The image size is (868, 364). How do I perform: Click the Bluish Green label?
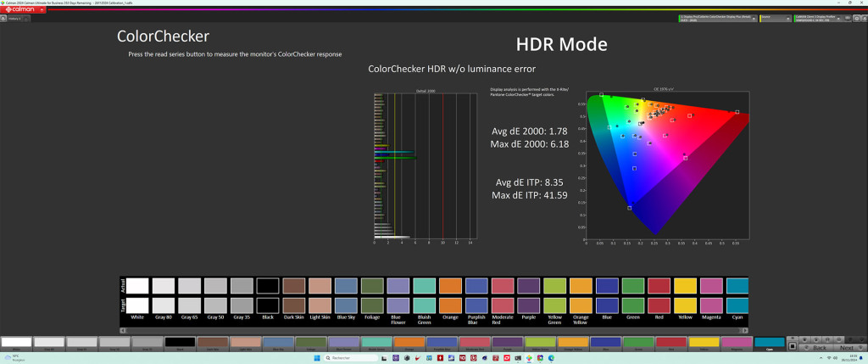pyautogui.click(x=425, y=319)
